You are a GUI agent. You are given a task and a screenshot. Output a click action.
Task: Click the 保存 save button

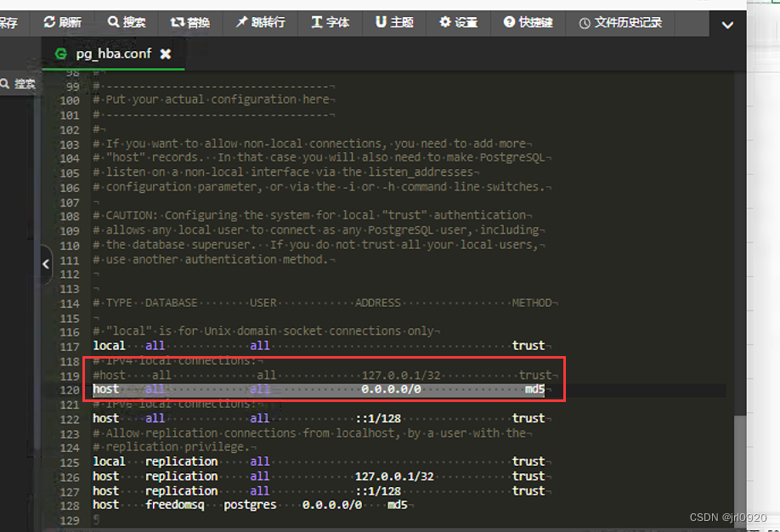tap(8, 24)
